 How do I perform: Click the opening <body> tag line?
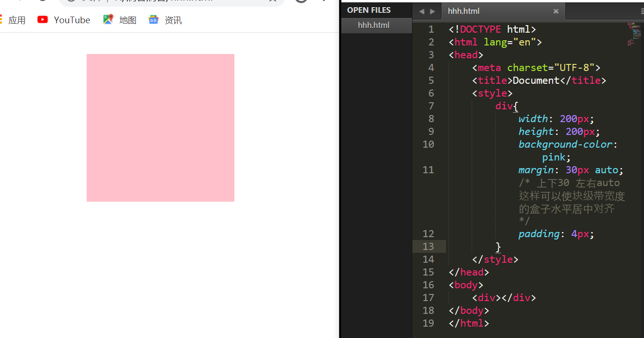466,285
